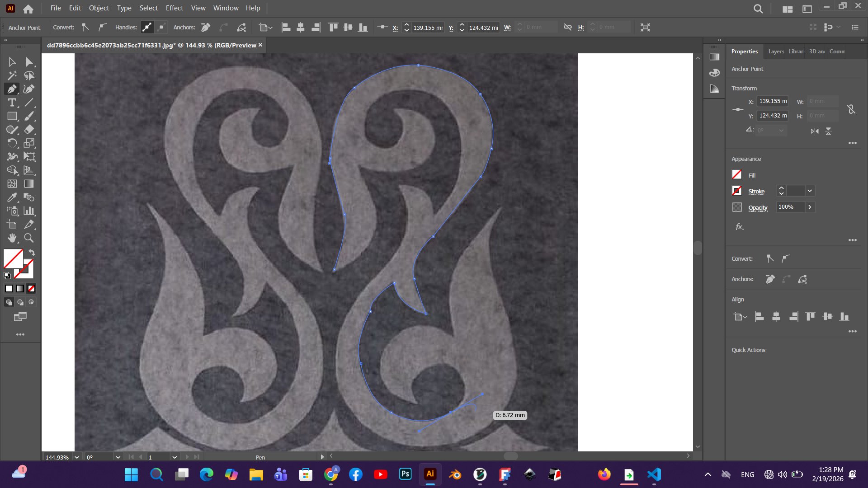Toggle constrain width and height proportions in control bar
This screenshot has height=488, width=868.
pyautogui.click(x=568, y=28)
